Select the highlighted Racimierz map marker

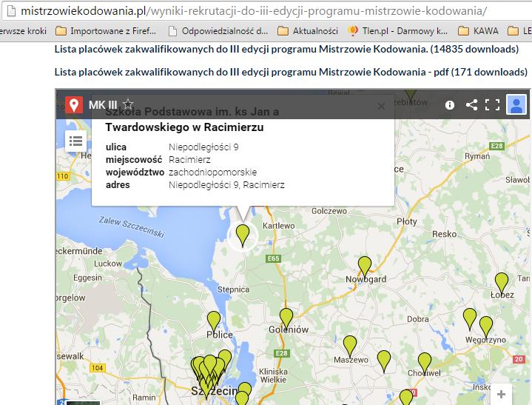pos(243,235)
